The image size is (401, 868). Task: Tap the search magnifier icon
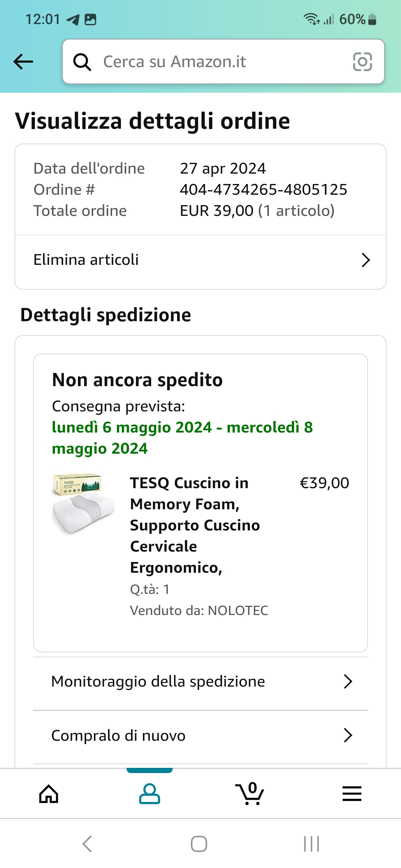click(x=82, y=62)
